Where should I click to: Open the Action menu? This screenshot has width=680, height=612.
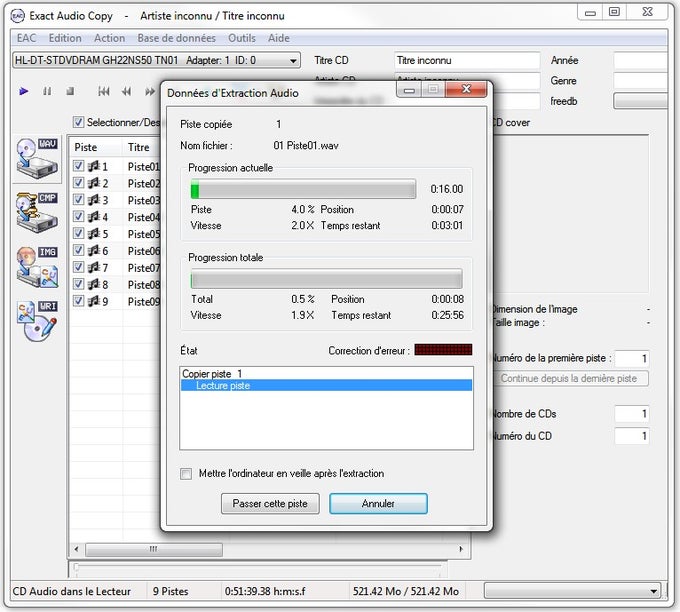109,38
